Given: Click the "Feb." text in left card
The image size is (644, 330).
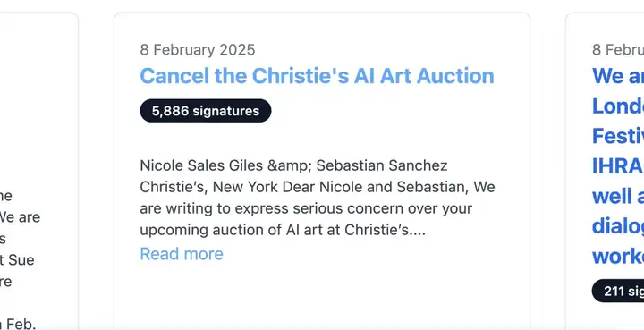Looking at the screenshot, I should [x=20, y=324].
